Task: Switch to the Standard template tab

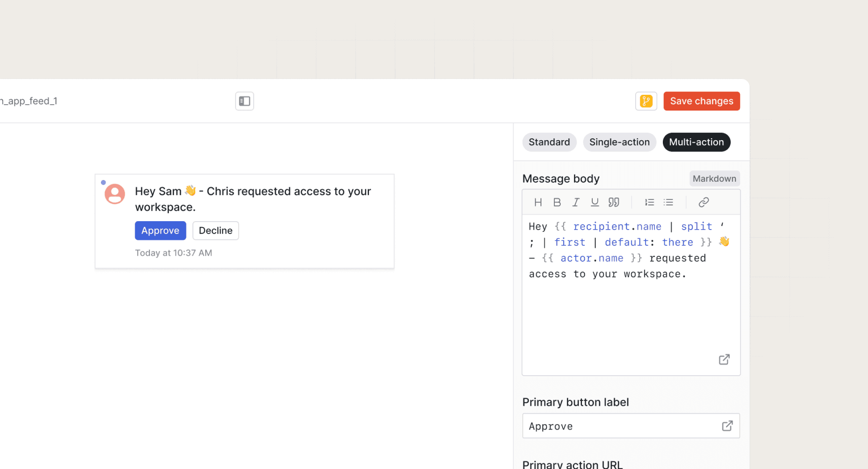Action: [x=549, y=142]
